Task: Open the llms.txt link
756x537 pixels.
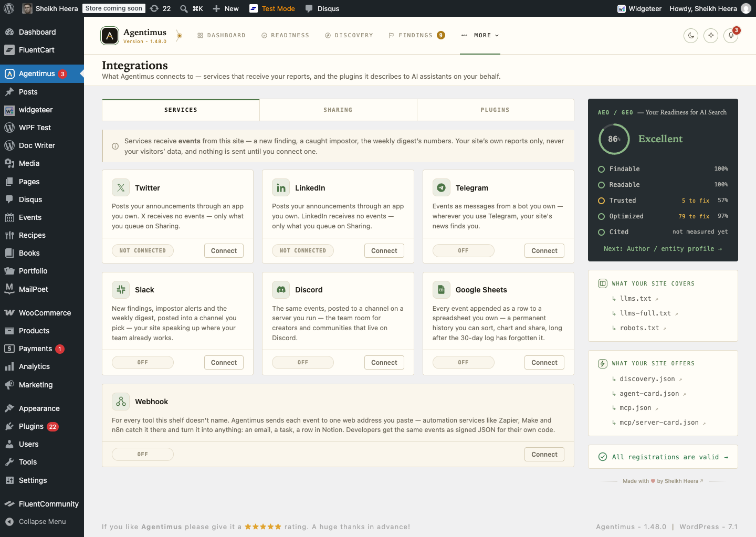Action: click(x=635, y=299)
